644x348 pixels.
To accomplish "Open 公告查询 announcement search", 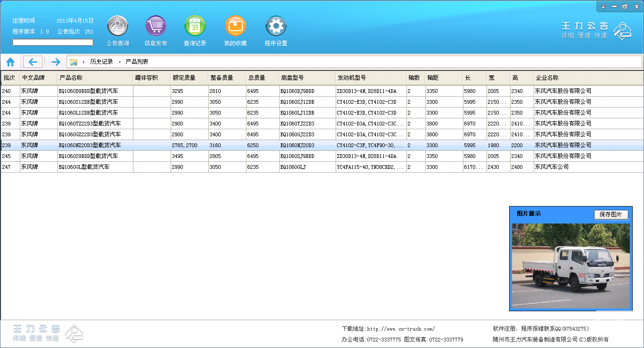I will (117, 26).
